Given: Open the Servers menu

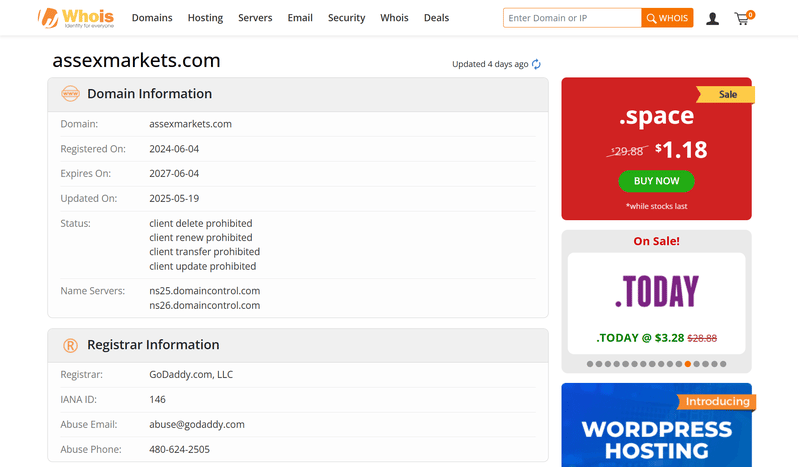Looking at the screenshot, I should pos(255,18).
